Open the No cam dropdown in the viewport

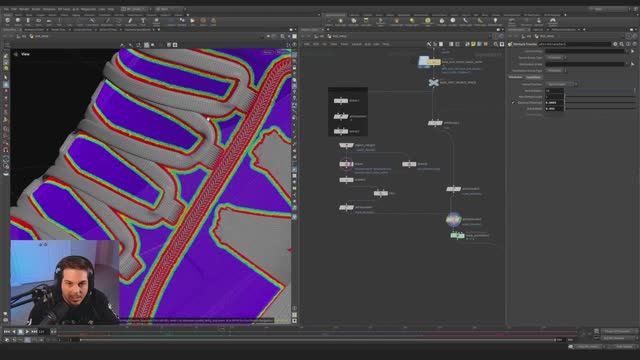[x=282, y=52]
